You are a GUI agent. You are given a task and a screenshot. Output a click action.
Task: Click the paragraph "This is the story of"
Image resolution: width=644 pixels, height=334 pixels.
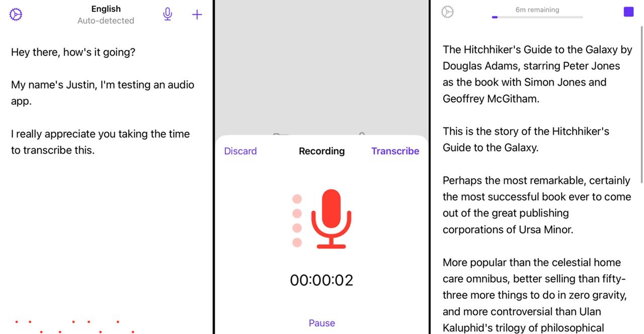pyautogui.click(x=526, y=140)
